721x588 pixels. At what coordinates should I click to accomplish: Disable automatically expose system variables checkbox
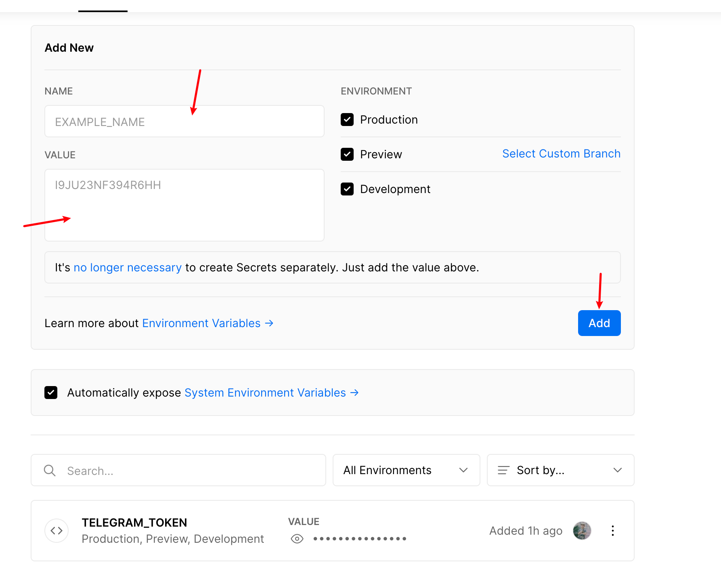51,393
